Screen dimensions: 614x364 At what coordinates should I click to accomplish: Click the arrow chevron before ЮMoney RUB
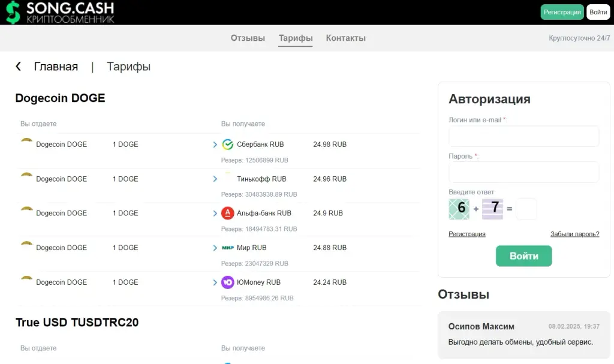(x=215, y=282)
